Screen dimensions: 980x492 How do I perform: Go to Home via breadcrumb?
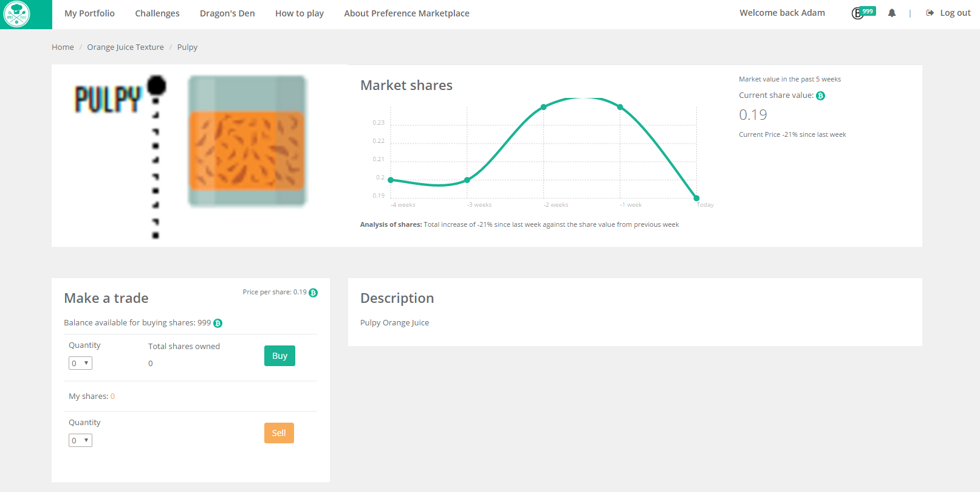[63, 47]
